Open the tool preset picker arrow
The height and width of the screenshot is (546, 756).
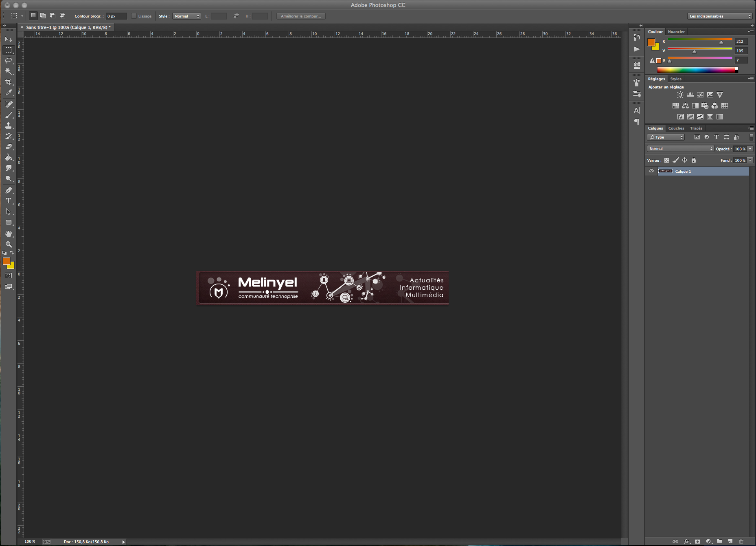(x=22, y=16)
